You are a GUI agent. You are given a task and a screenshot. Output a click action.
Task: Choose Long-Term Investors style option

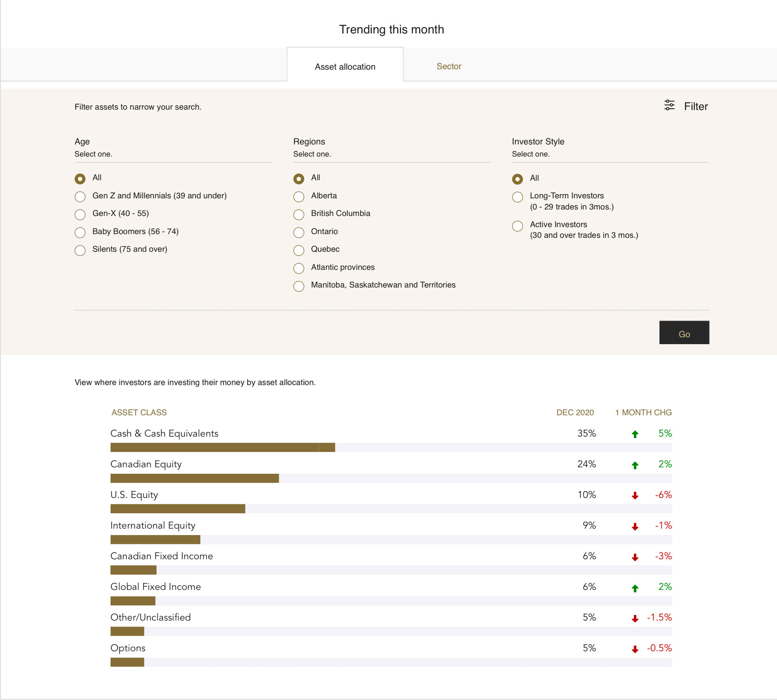[517, 197]
